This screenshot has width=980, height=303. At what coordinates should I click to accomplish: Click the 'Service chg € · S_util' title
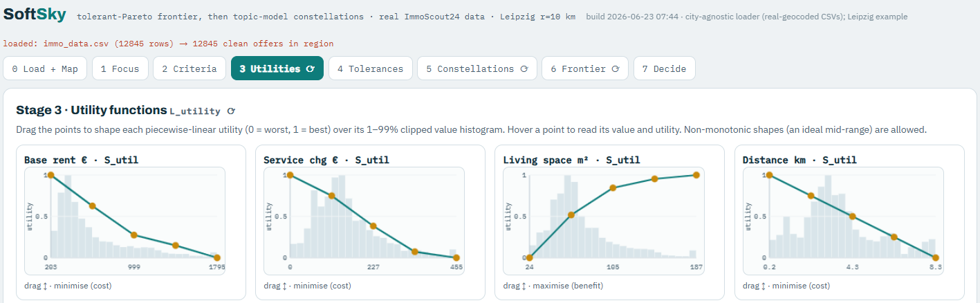(326, 160)
